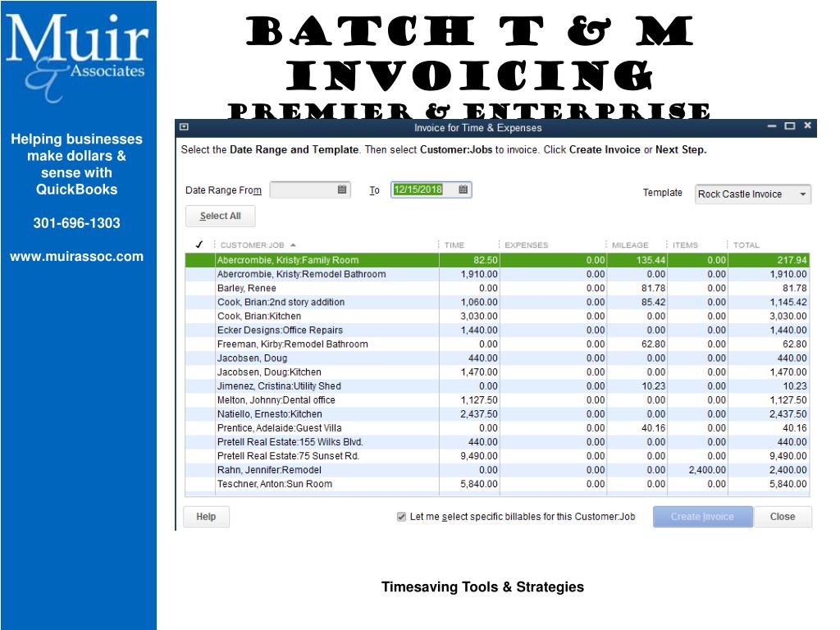Maximize the Invoice for Time & Expenses window

pyautogui.click(x=790, y=126)
